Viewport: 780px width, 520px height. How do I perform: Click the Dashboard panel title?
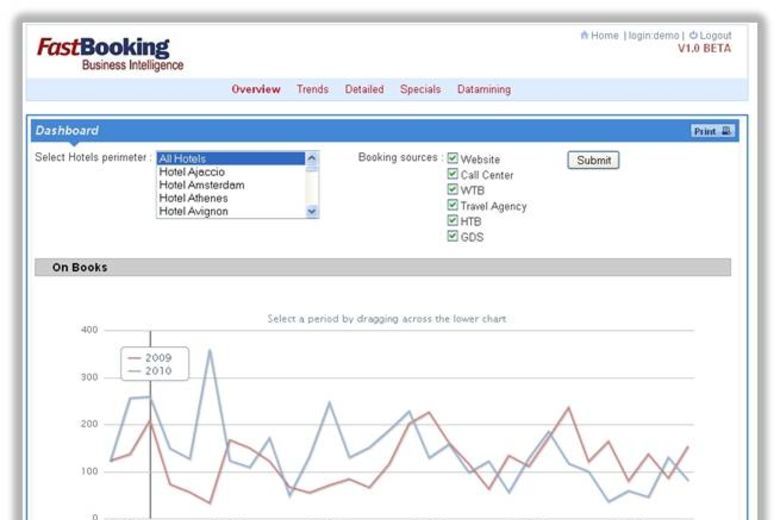(x=67, y=130)
